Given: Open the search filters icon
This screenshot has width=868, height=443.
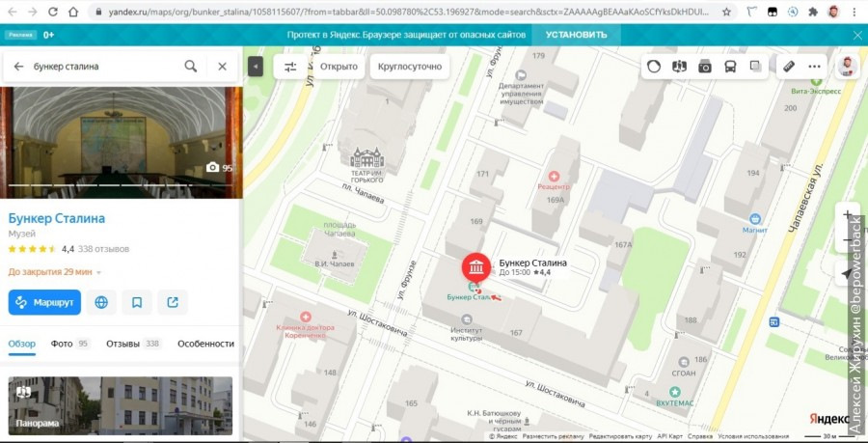Looking at the screenshot, I should click(x=290, y=67).
